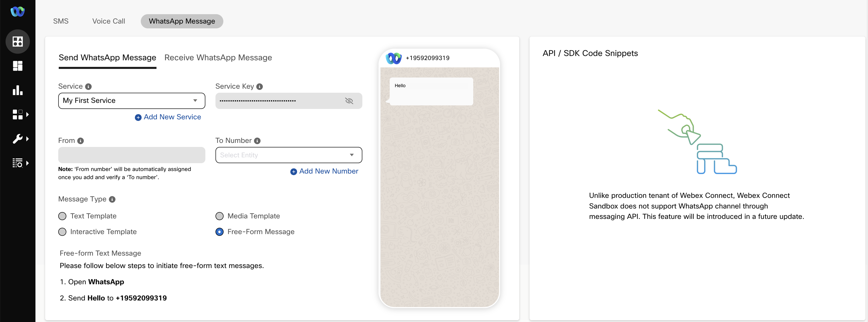Toggle the Service Key visibility icon
This screenshot has height=322, width=868.
pyautogui.click(x=349, y=101)
